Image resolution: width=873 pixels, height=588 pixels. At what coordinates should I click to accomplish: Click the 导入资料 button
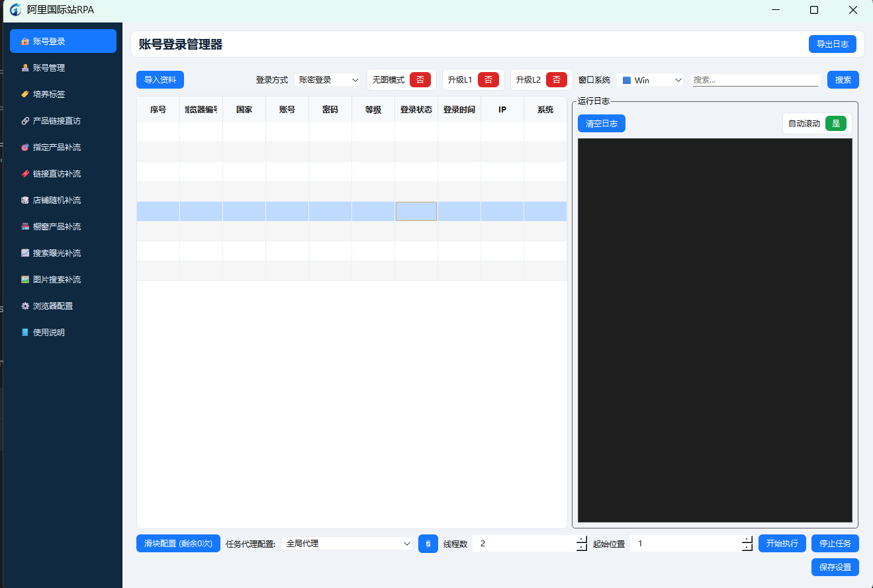[x=160, y=79]
